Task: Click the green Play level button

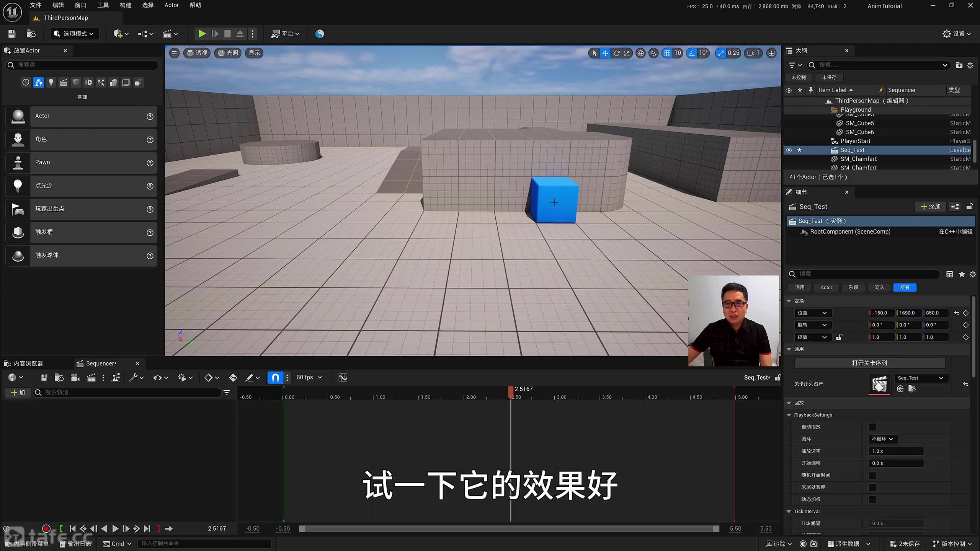Action: click(202, 34)
